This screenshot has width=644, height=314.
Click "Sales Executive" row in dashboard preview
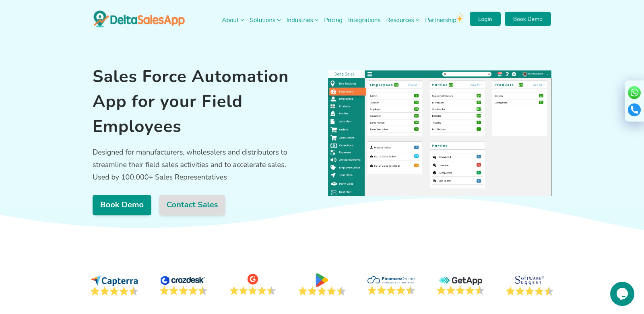point(394,129)
